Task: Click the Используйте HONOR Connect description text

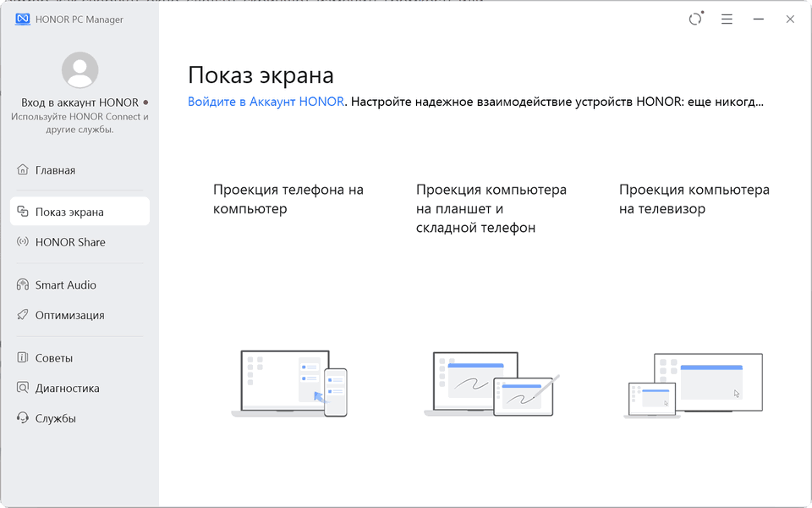Action: pos(80,123)
